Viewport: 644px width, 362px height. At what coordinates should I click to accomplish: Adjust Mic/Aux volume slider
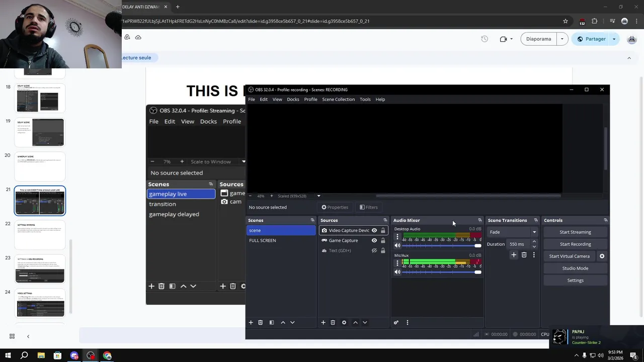(x=441, y=272)
